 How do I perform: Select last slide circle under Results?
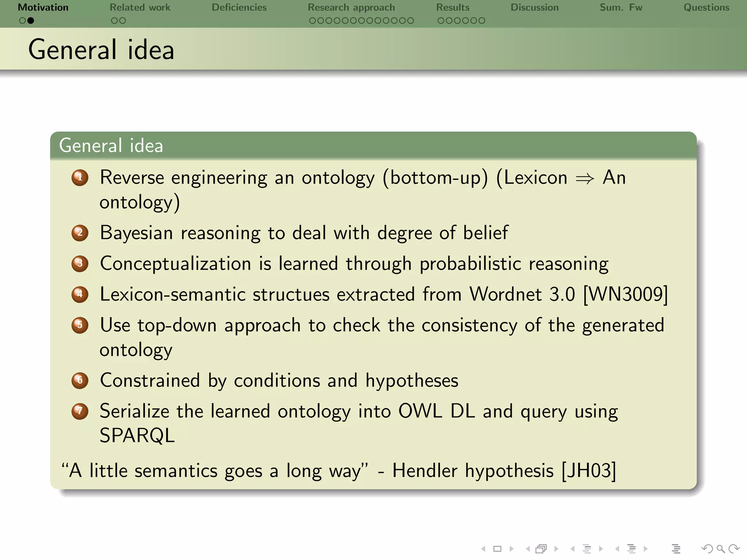pyautogui.click(x=481, y=21)
